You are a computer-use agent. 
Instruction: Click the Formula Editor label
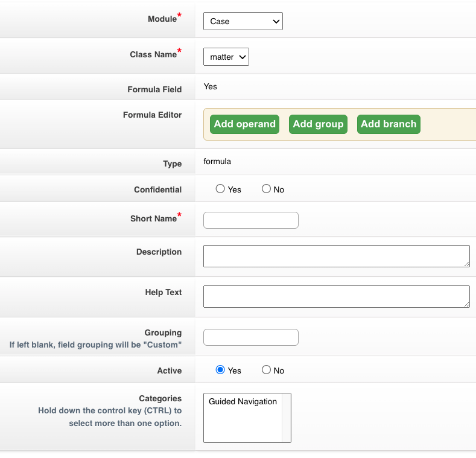pyautogui.click(x=152, y=115)
